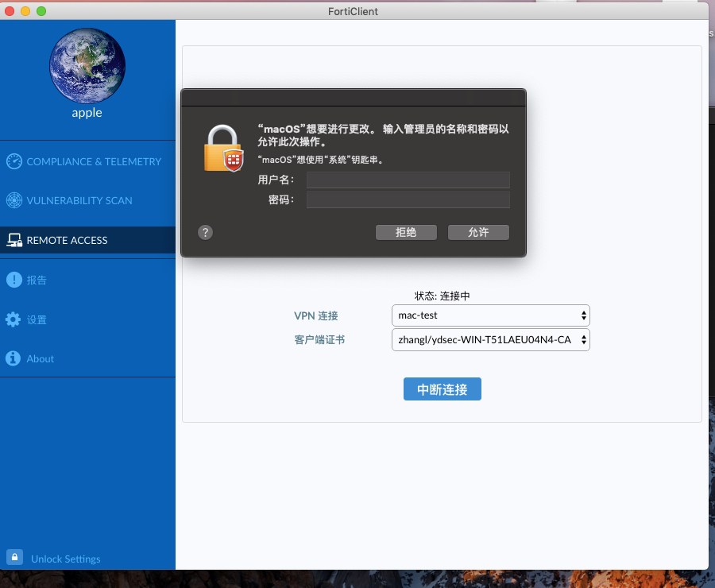
Task: Click the padlock shield icon in dialog
Action: (223, 149)
